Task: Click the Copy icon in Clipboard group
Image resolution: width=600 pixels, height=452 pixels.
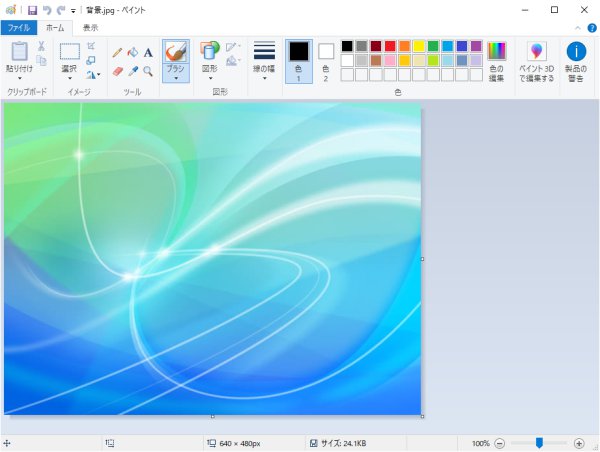Action: click(x=41, y=60)
